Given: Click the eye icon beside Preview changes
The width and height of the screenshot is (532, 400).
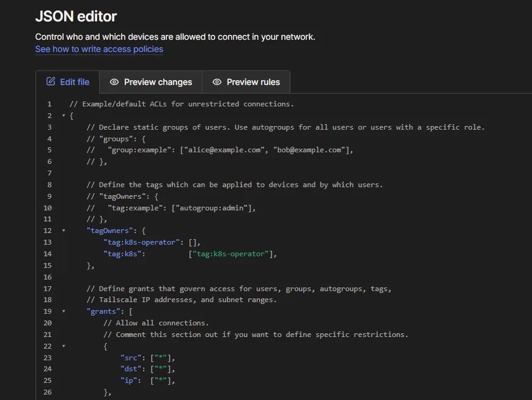Looking at the screenshot, I should tap(114, 82).
